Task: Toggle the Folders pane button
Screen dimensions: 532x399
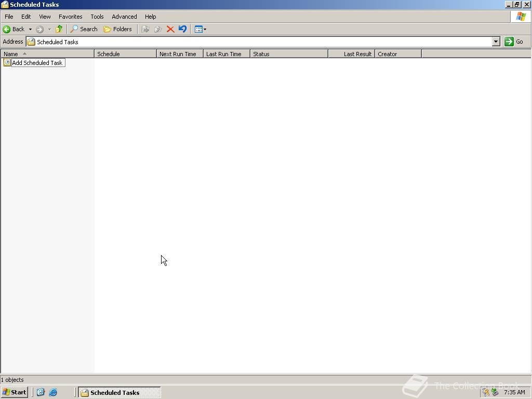Action: coord(117,29)
